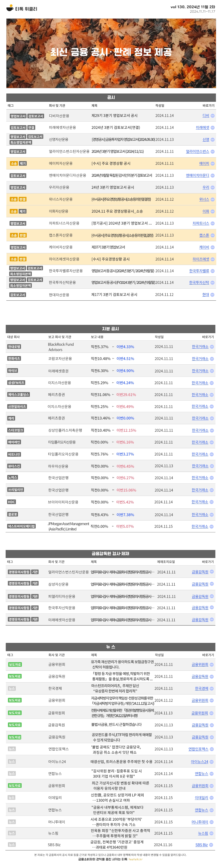Click the teatalk.kr footer link
The height and width of the screenshot is (868, 221).
pyautogui.click(x=135, y=859)
